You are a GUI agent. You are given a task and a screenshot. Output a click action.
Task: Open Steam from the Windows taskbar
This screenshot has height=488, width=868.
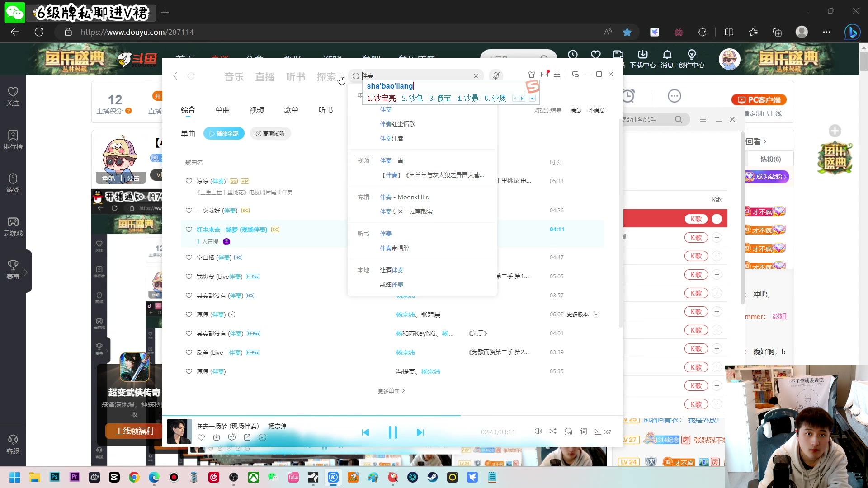pos(433,477)
